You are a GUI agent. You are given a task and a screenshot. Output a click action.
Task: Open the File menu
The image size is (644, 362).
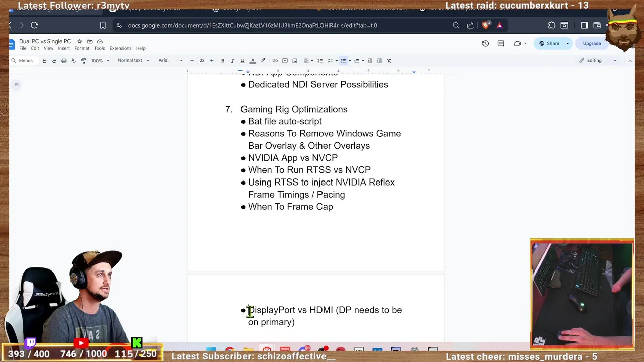23,48
